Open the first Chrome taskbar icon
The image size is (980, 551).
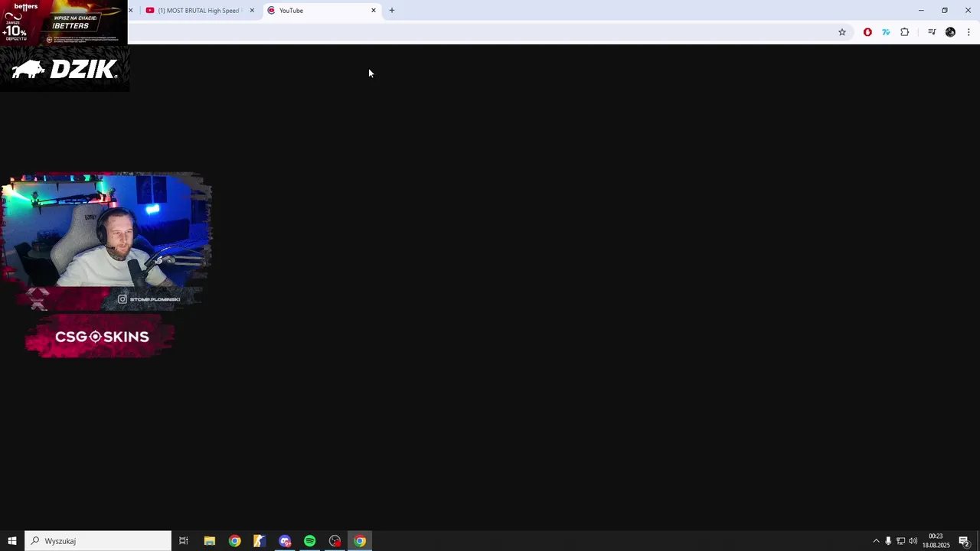(x=234, y=541)
